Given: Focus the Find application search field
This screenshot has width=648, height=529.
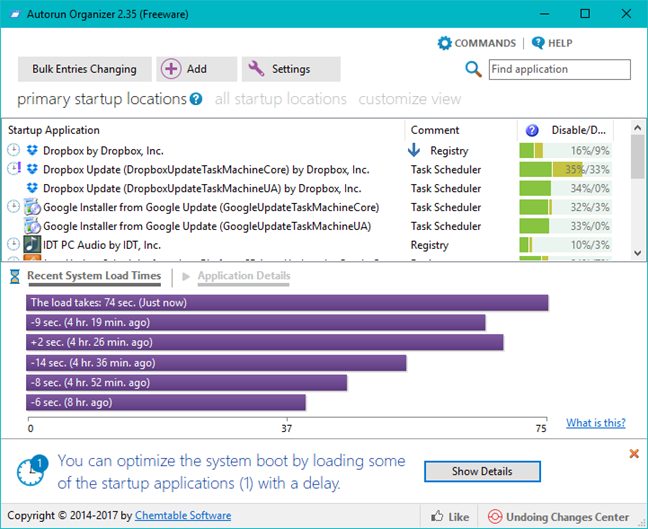Looking at the screenshot, I should pos(560,69).
